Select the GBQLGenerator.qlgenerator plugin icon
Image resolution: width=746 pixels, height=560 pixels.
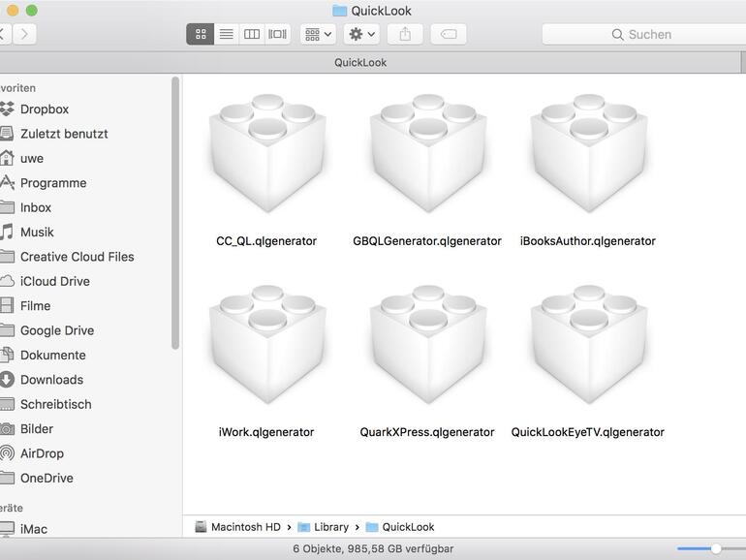coord(427,153)
